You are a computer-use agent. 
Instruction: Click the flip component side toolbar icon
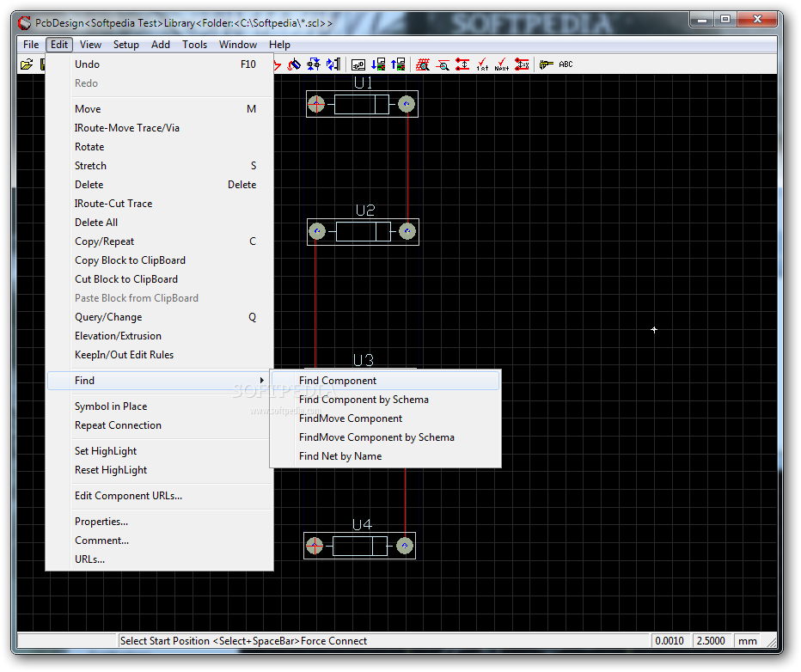coord(333,64)
